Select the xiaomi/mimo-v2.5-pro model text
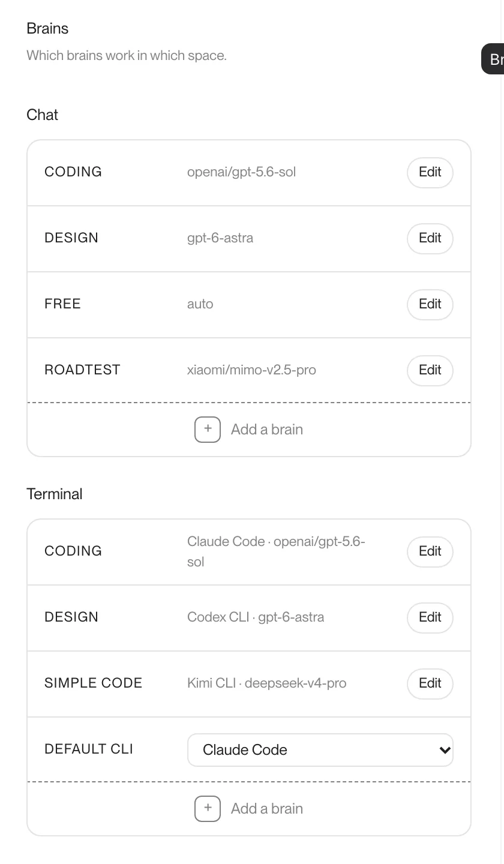The height and width of the screenshot is (864, 504). pyautogui.click(x=251, y=370)
